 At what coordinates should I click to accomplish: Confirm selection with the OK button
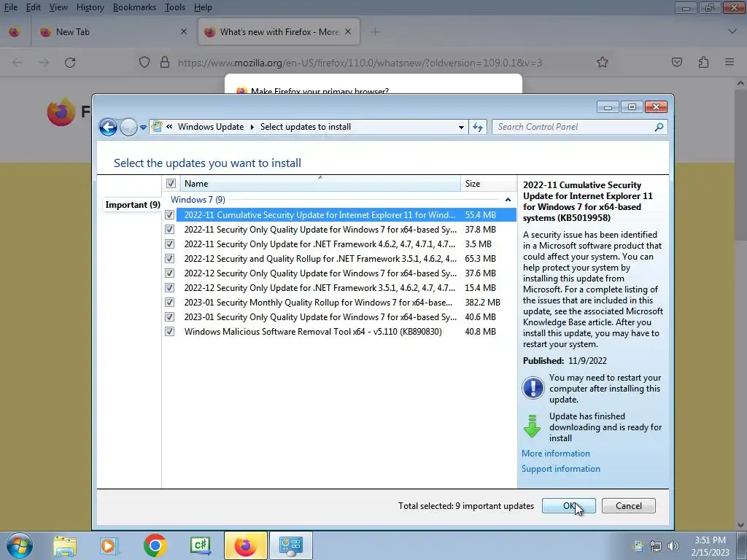point(569,506)
